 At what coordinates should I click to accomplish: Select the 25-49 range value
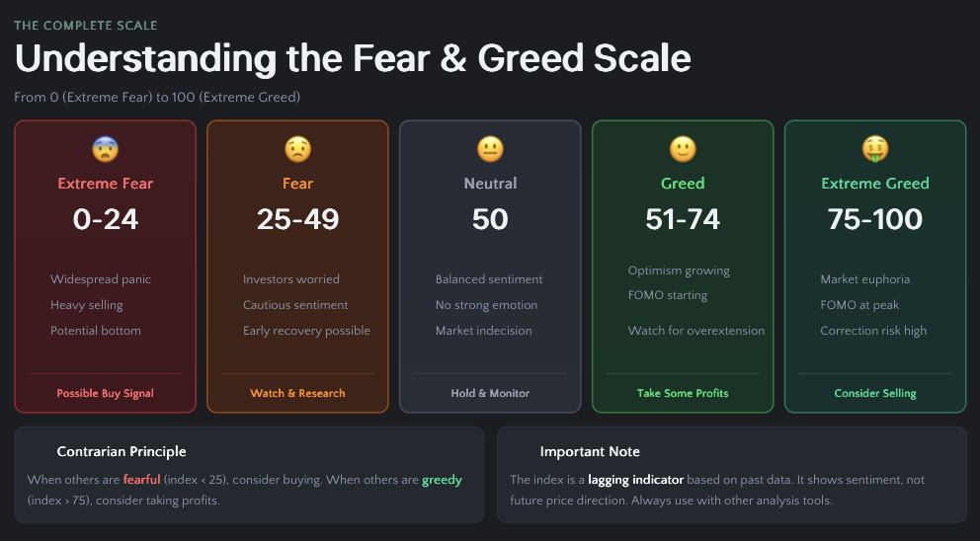(297, 219)
